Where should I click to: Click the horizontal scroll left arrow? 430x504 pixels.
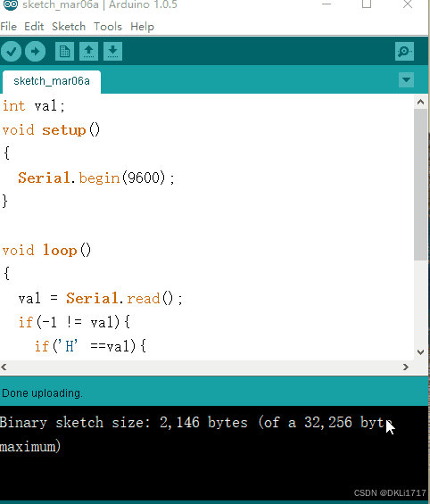(4, 367)
